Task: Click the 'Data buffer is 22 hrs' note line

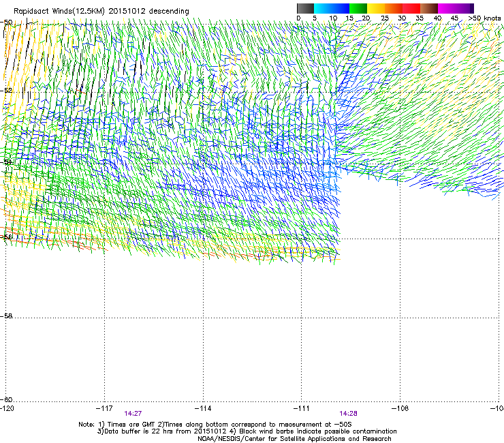Action: (x=247, y=431)
